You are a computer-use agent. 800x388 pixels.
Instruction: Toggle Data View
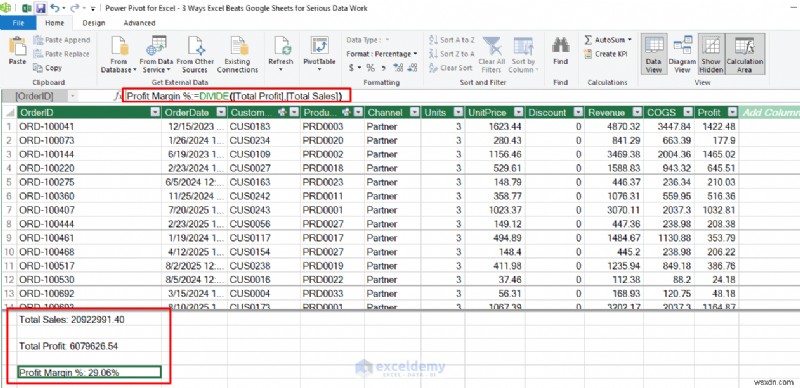point(654,55)
